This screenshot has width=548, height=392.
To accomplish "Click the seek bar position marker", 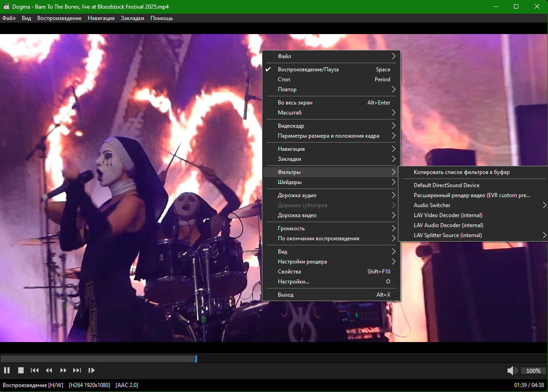I will (x=196, y=359).
